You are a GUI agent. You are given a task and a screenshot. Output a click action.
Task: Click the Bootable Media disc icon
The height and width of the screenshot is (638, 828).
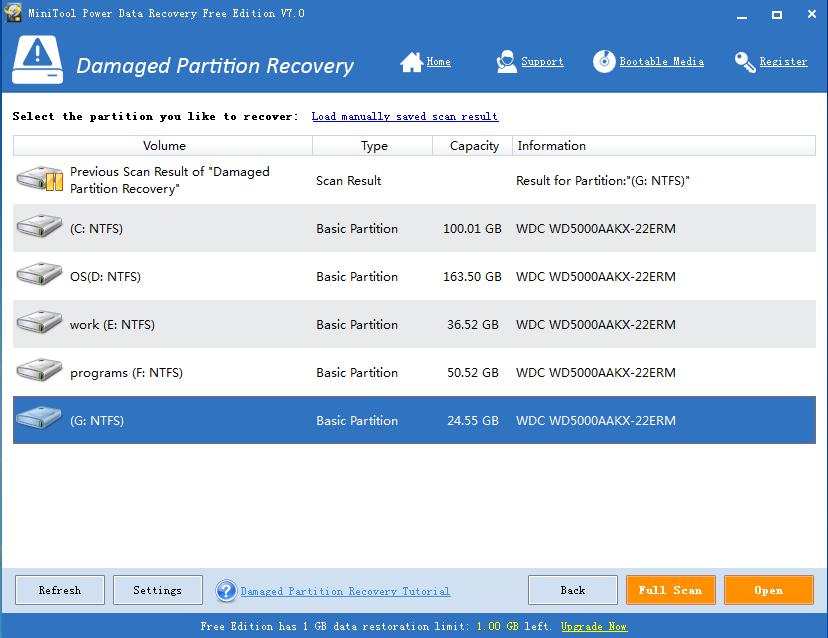604,61
